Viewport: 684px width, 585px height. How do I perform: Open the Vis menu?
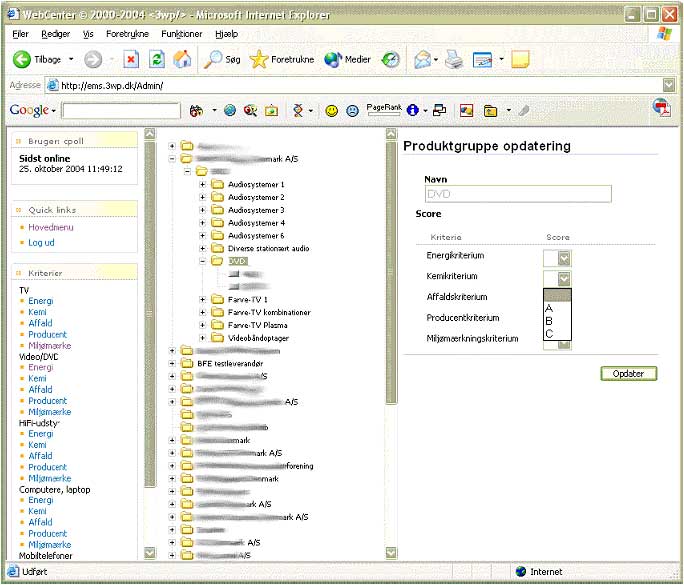point(88,34)
